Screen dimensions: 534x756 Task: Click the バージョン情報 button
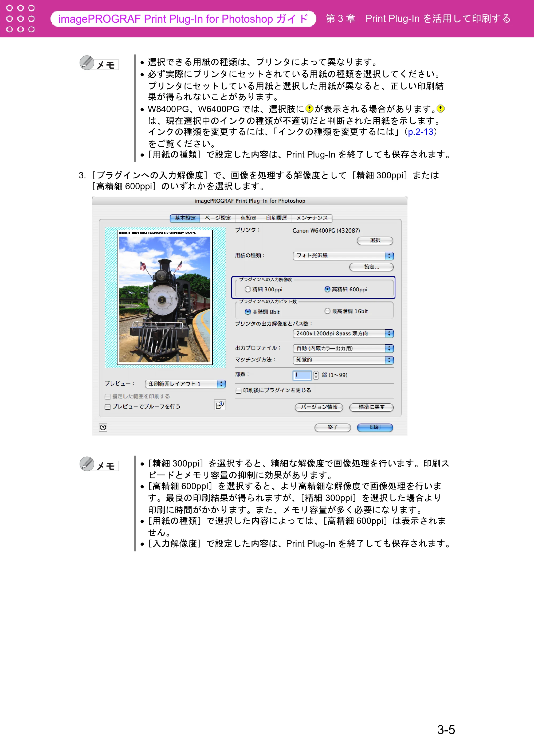click(319, 407)
